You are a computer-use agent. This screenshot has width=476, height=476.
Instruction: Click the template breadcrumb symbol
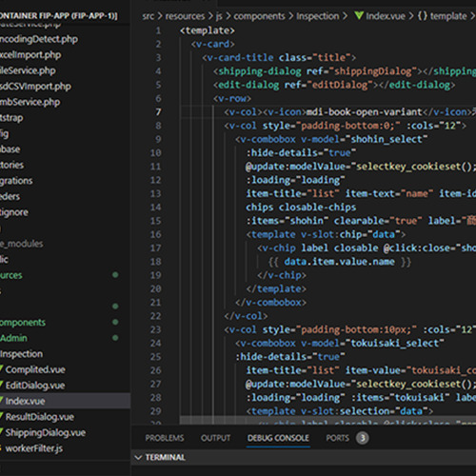point(448,16)
